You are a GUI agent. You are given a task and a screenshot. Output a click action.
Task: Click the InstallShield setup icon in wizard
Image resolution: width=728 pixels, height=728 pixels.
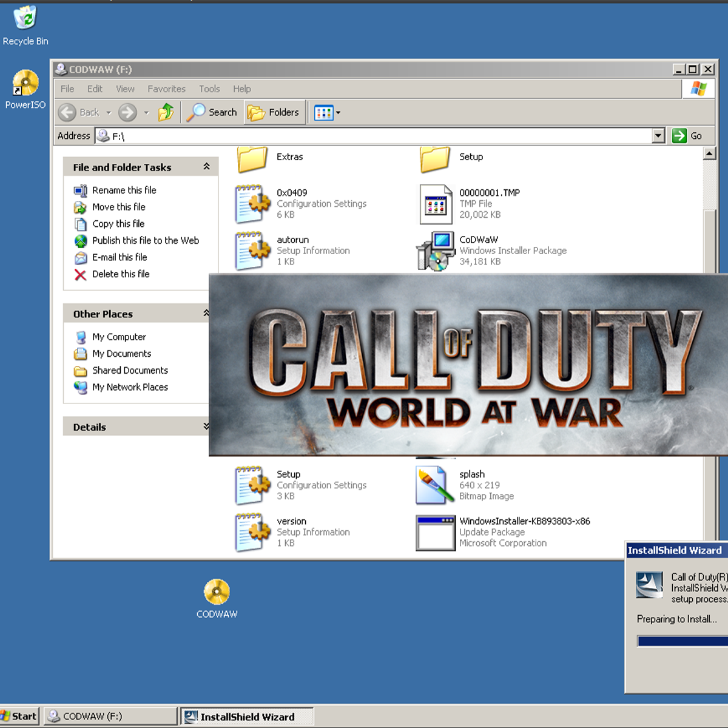649,585
